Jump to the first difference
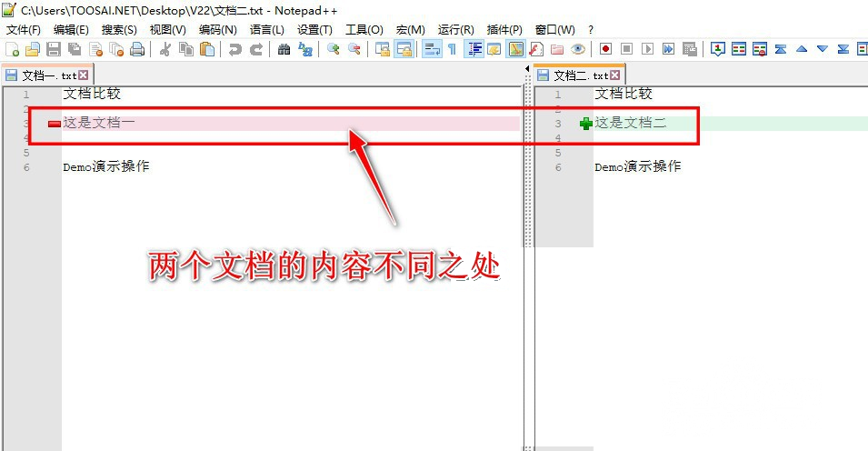This screenshot has height=451, width=868. 781,49
